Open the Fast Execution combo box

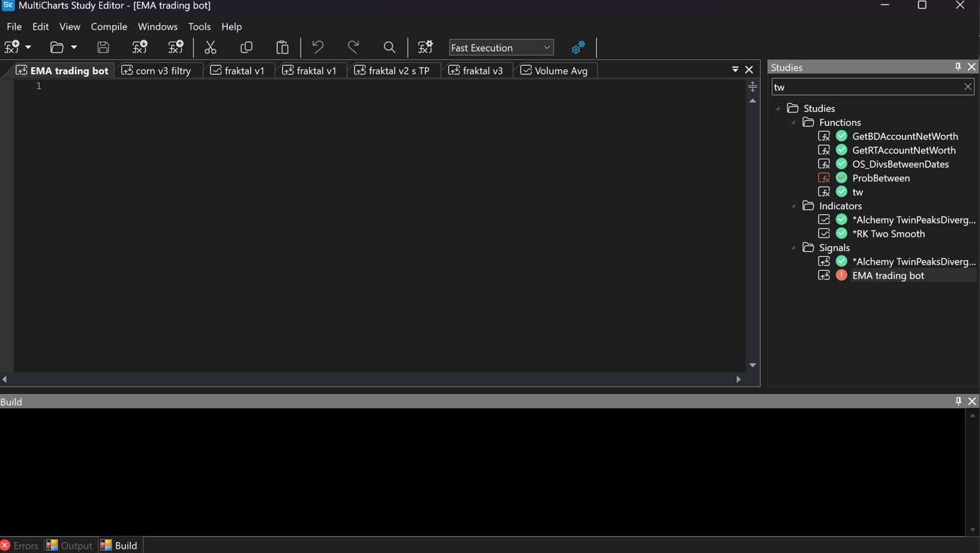pos(501,47)
